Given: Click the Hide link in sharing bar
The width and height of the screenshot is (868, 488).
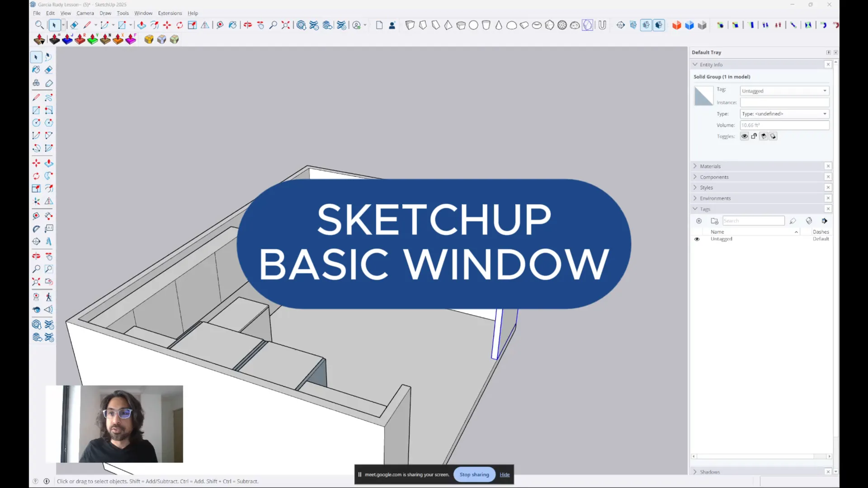Looking at the screenshot, I should click(505, 474).
